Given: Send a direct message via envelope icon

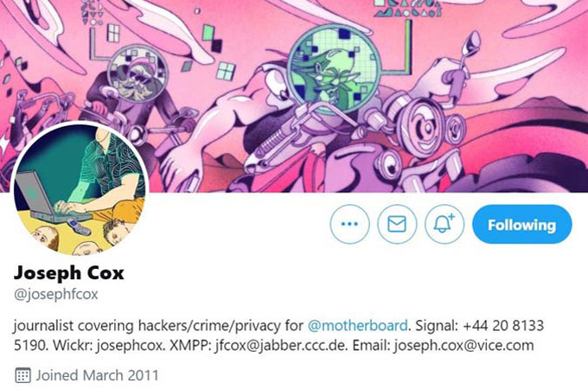Looking at the screenshot, I should pos(397,224).
